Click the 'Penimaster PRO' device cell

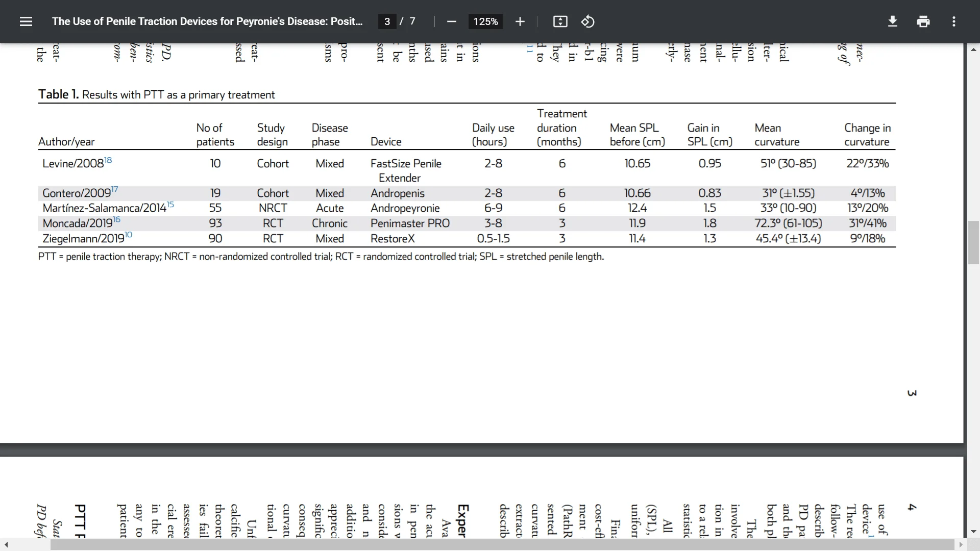pos(410,223)
